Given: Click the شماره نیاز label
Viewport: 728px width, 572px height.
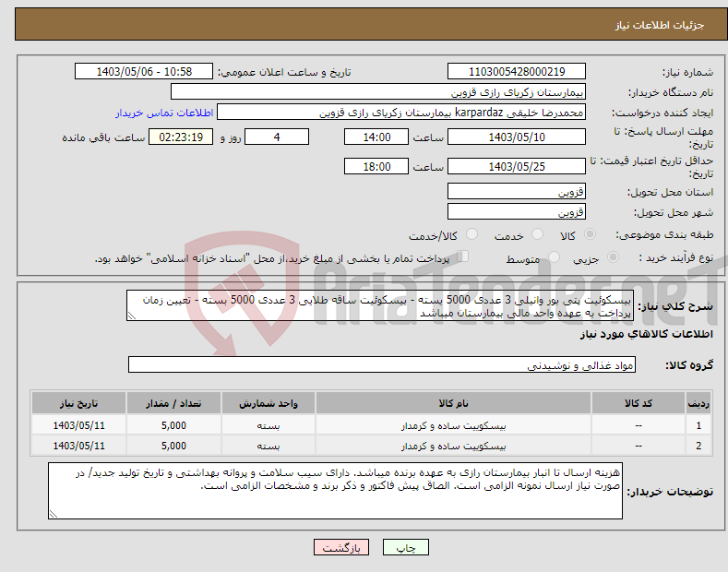Looking at the screenshot, I should tap(687, 72).
